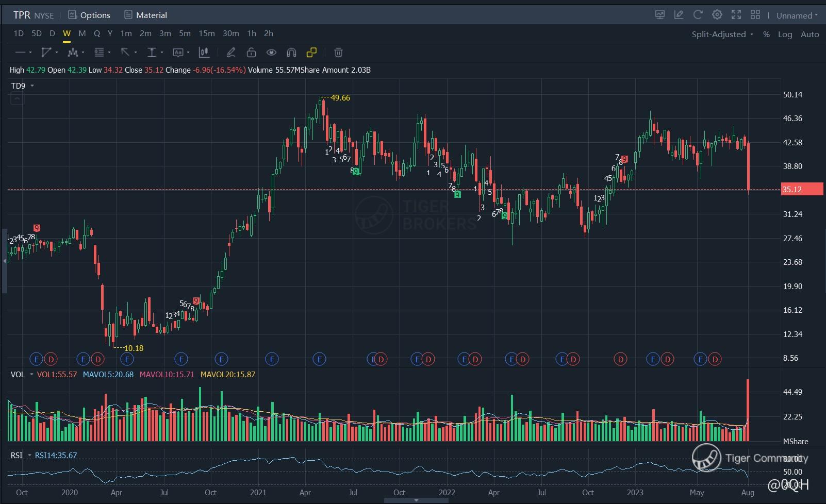Open the Options button

(x=89, y=15)
